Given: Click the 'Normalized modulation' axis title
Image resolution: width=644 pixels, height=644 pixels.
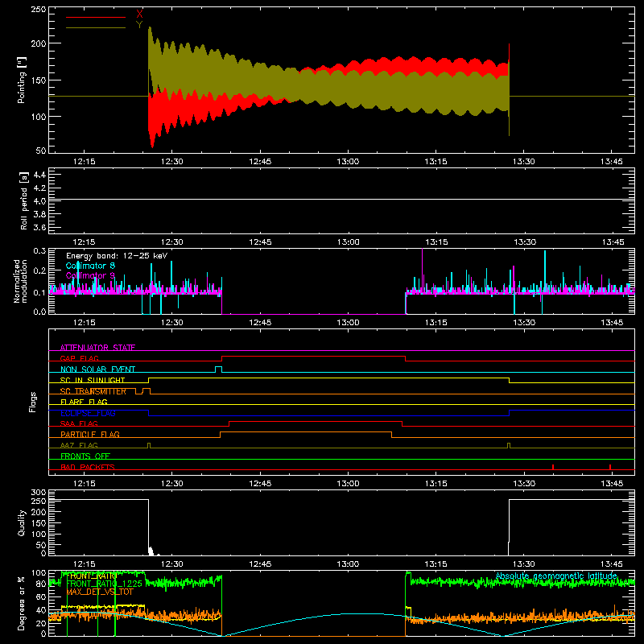Looking at the screenshot, I should [20, 281].
